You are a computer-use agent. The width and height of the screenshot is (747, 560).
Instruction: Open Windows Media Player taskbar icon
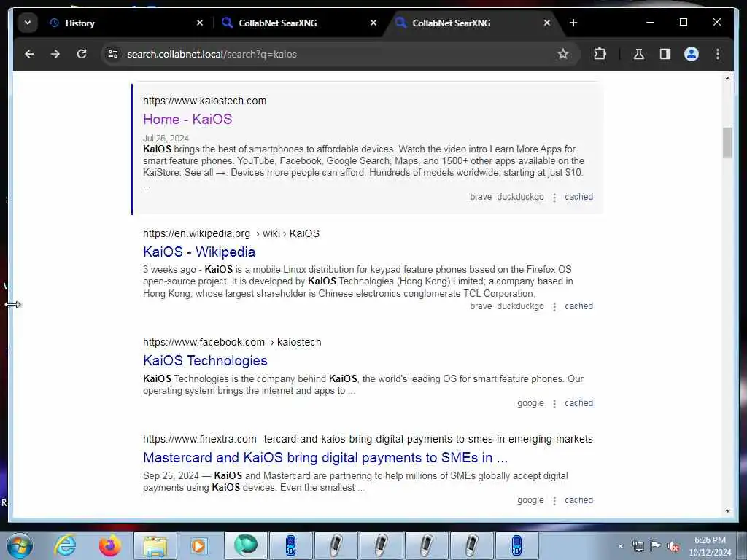click(x=198, y=545)
